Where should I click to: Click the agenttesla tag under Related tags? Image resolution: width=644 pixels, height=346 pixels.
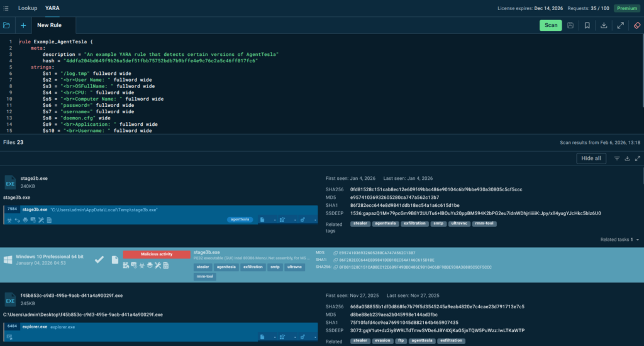pyautogui.click(x=386, y=223)
